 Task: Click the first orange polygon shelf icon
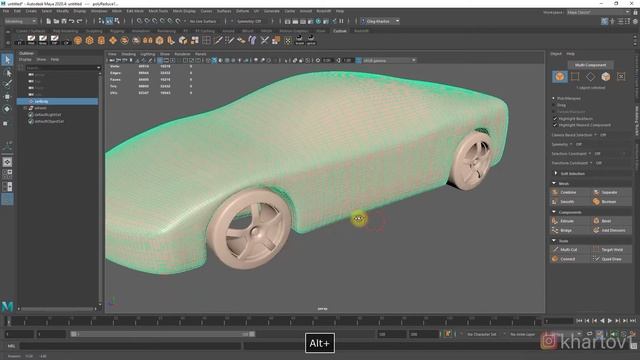tap(78, 40)
